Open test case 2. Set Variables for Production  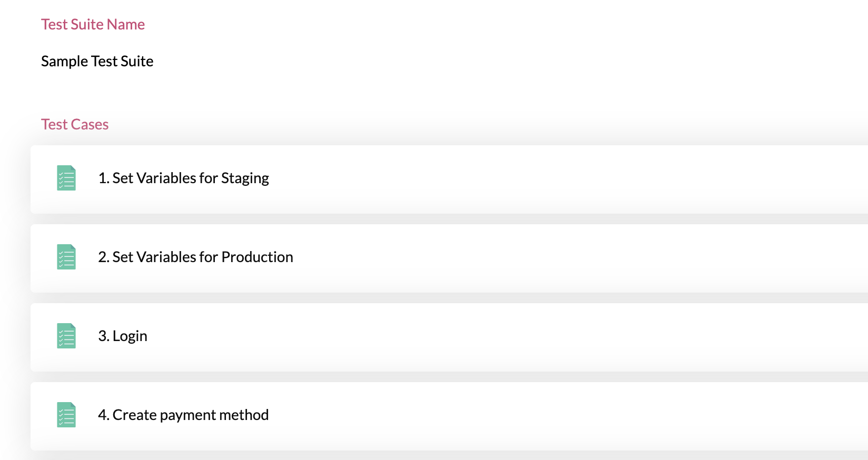(195, 257)
